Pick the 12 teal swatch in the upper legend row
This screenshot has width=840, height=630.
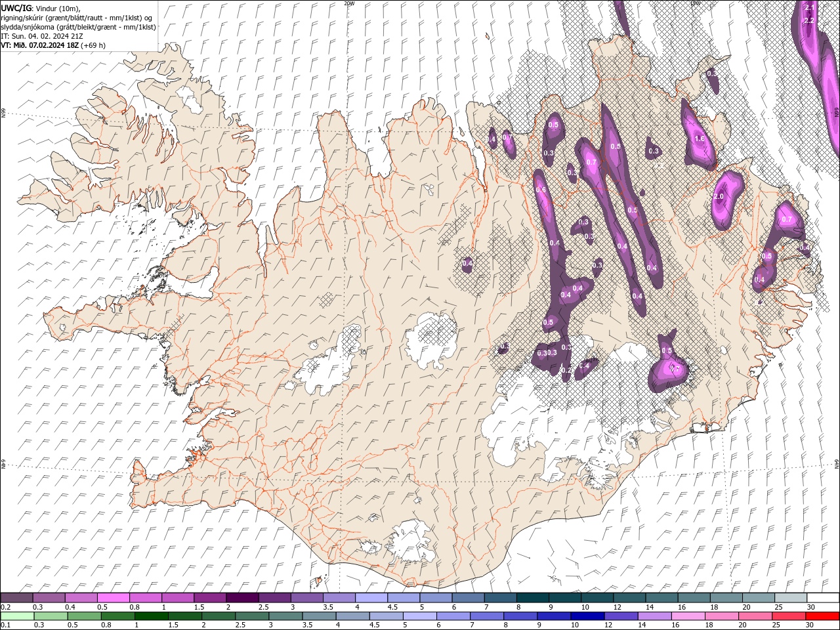629,598
